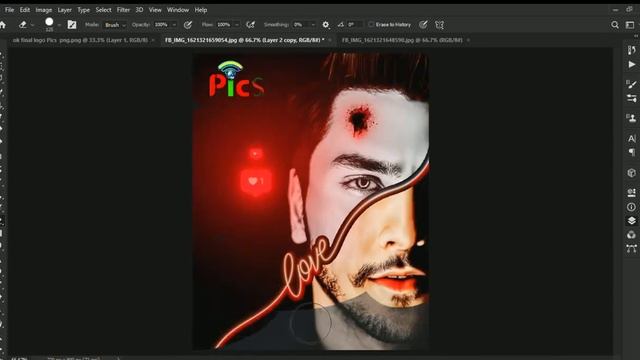Open the Channels panel icon

pos(631,235)
